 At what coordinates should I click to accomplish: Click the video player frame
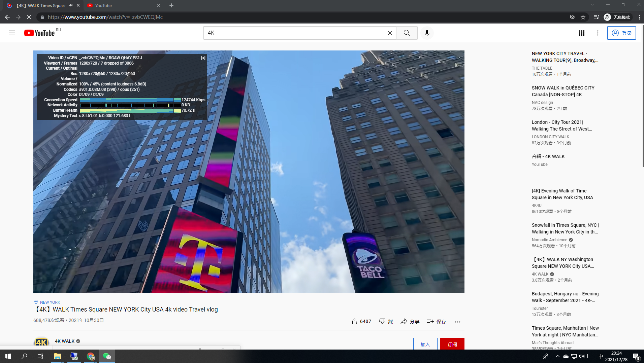(x=249, y=172)
